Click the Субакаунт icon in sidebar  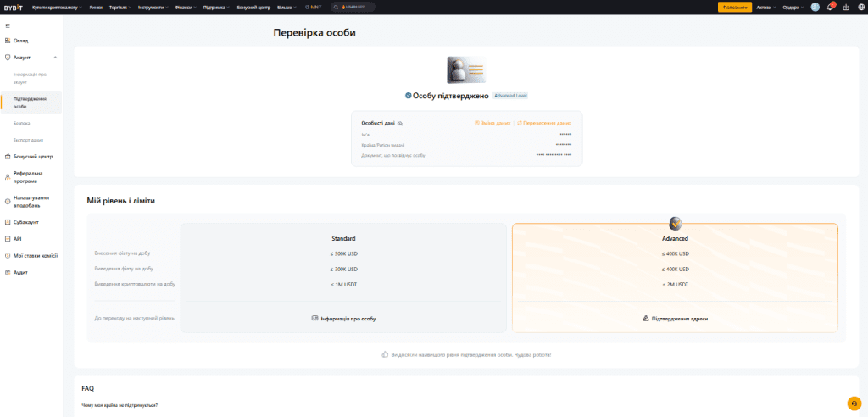(7, 222)
